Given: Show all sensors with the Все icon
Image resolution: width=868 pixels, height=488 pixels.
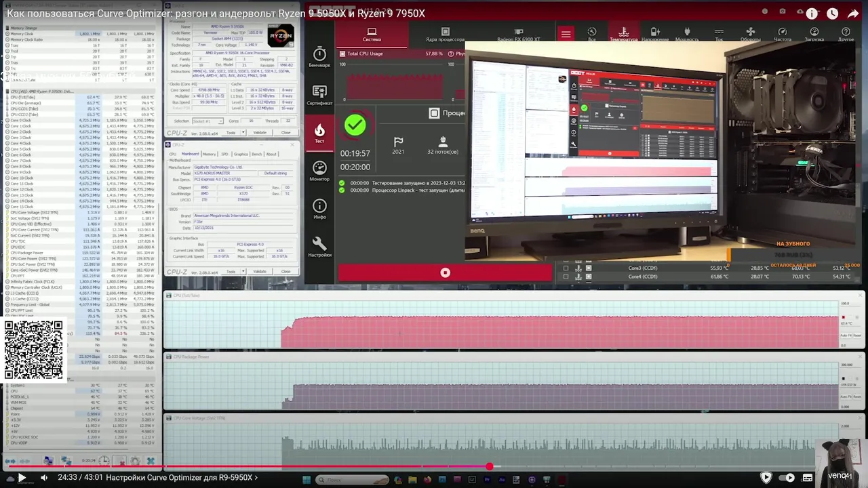Looking at the screenshot, I should pyautogui.click(x=592, y=35).
